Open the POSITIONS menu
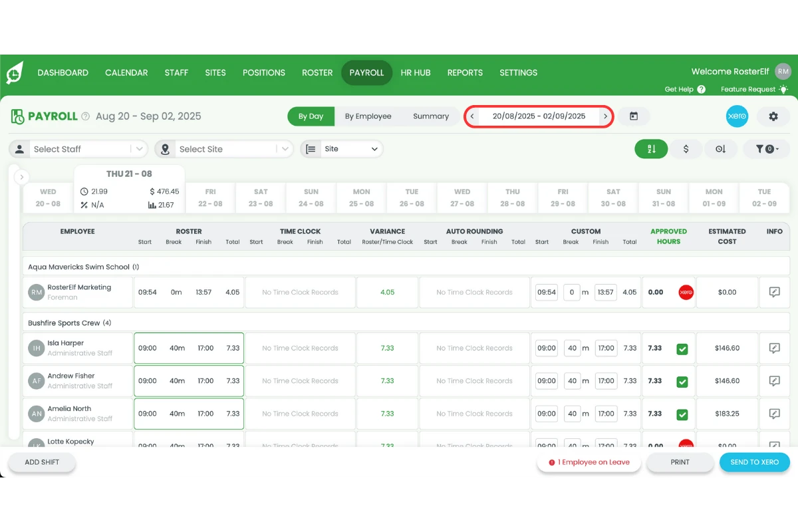The height and width of the screenshot is (532, 798). (x=264, y=72)
